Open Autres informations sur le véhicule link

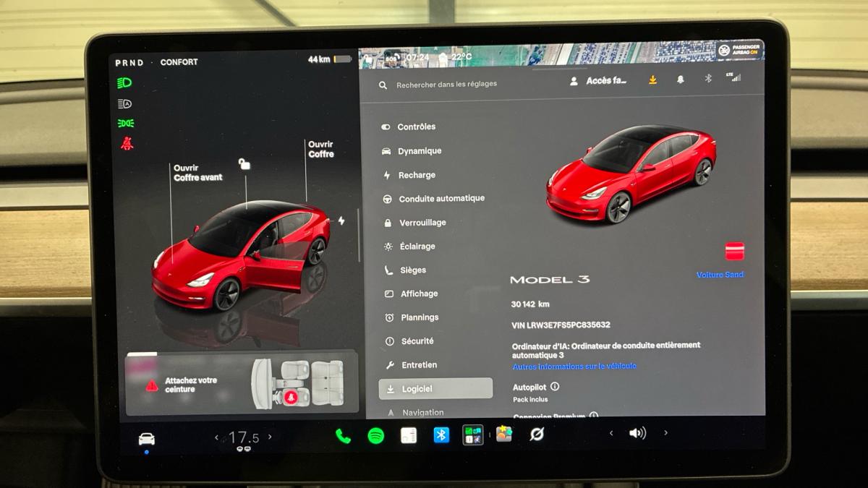point(574,367)
